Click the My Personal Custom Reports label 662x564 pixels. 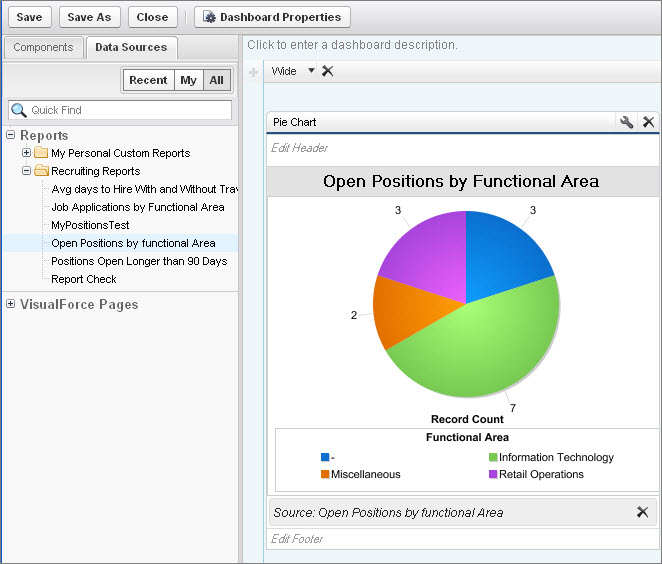coord(121,153)
